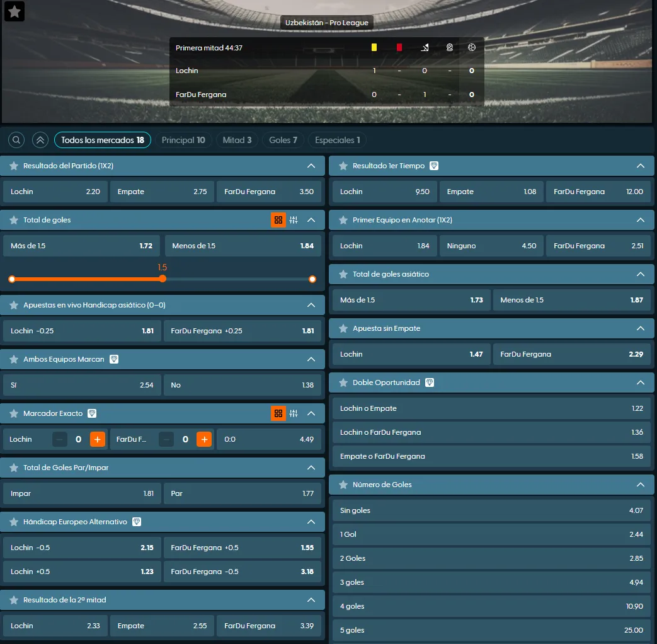Pick Lochin o Empate at 1.22
657x644 pixels.
point(491,408)
